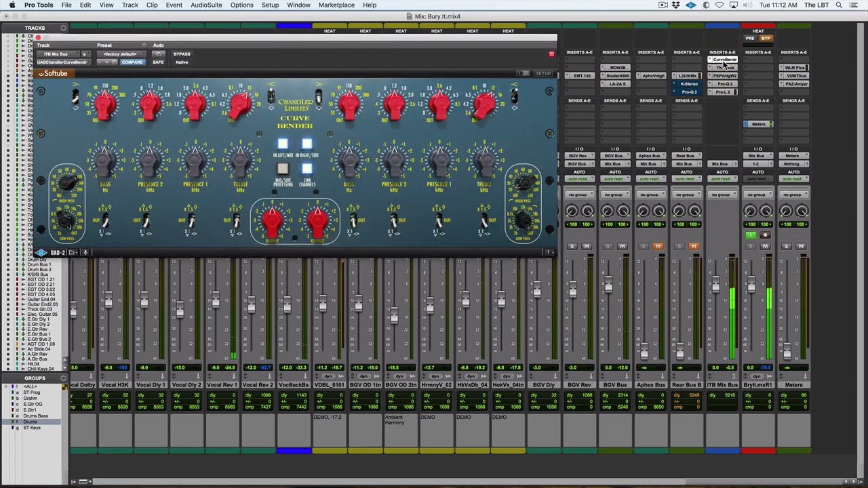This screenshot has height=488, width=868.
Task: Toggle the IN LEFT/MID button
Action: coord(283,144)
